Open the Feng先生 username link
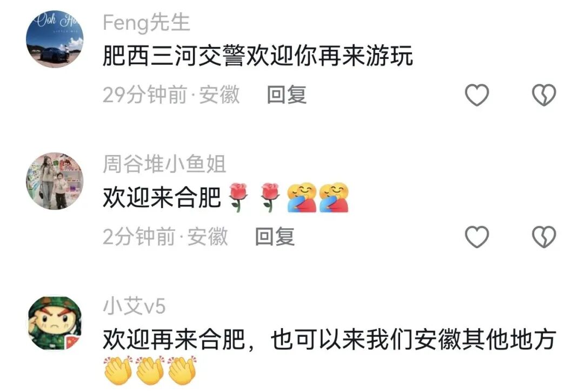 [x=147, y=22]
